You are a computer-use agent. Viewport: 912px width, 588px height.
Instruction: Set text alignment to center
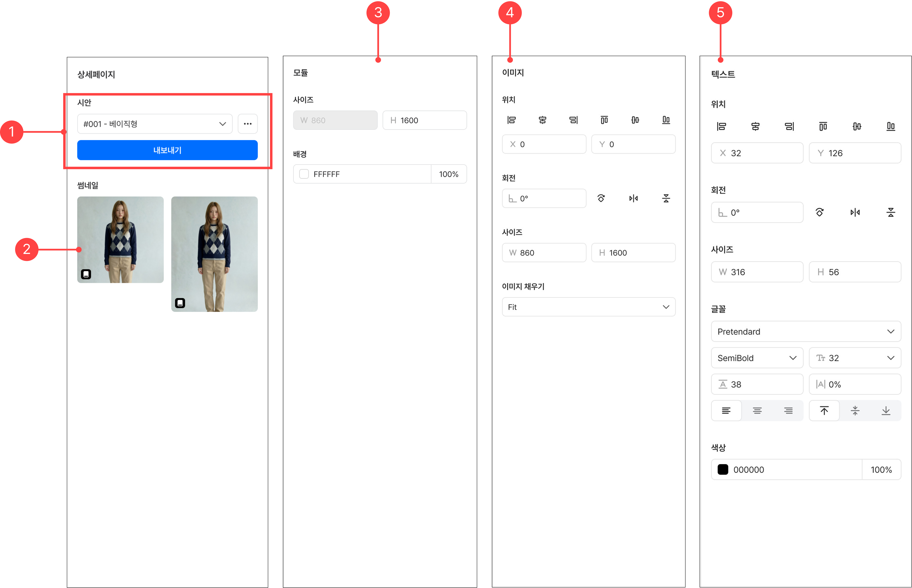click(x=757, y=411)
